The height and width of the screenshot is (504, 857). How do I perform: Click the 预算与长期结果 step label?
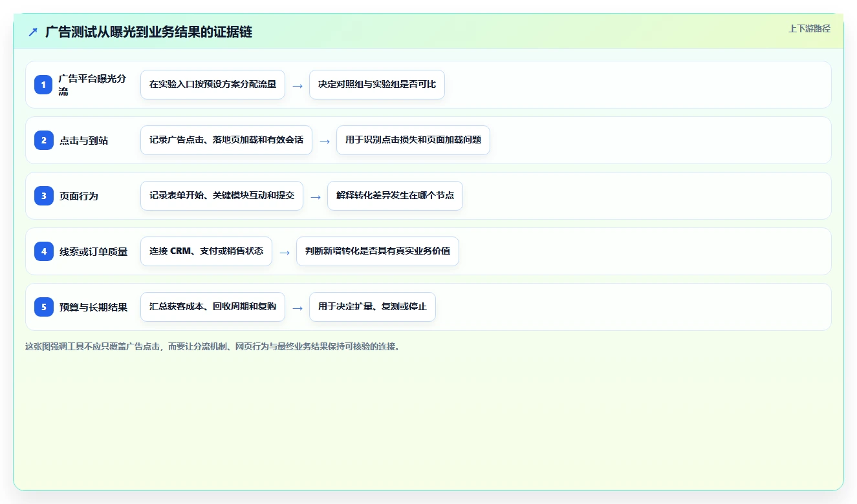pos(94,307)
